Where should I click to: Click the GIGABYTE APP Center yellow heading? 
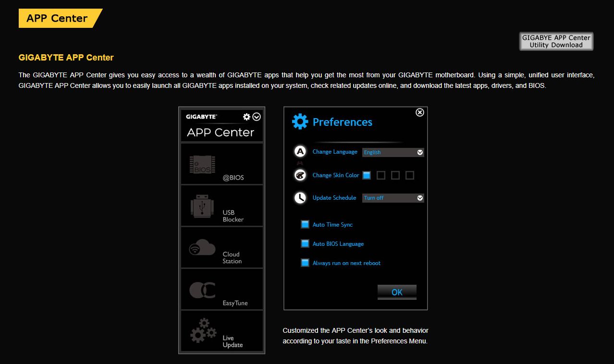click(x=66, y=58)
